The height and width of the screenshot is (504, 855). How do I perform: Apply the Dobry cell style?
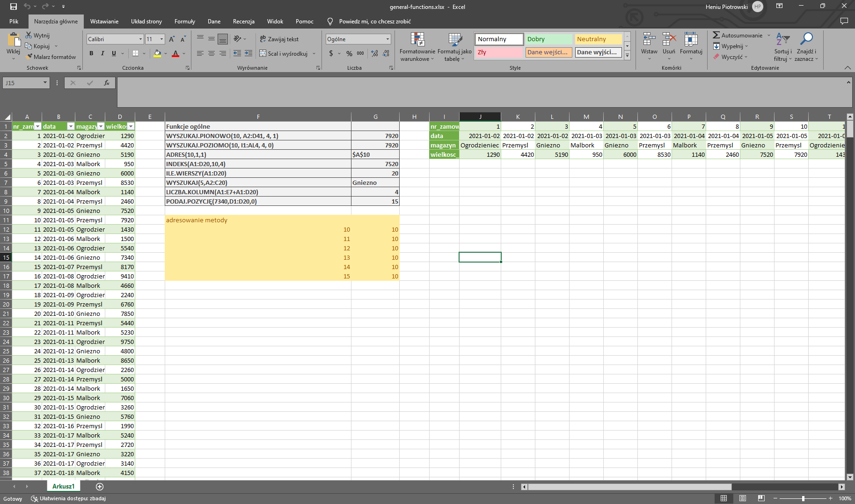click(x=548, y=39)
